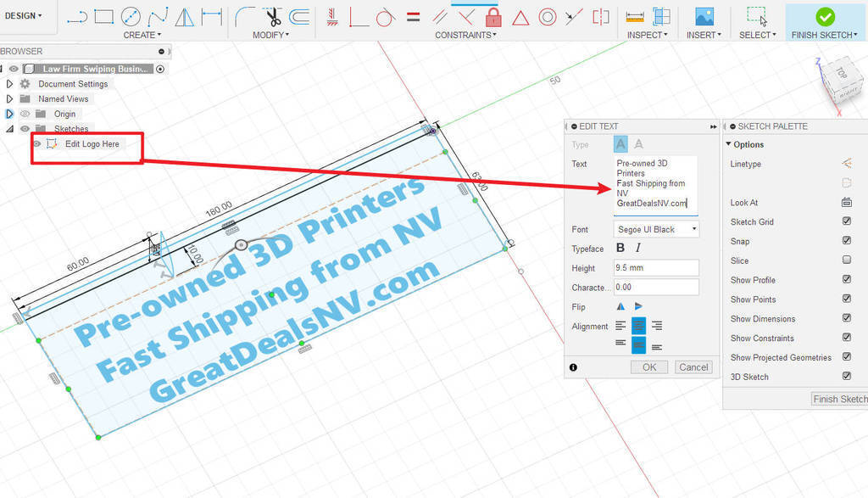Image resolution: width=868 pixels, height=498 pixels.
Task: Select the Mirror tool
Action: 184,17
